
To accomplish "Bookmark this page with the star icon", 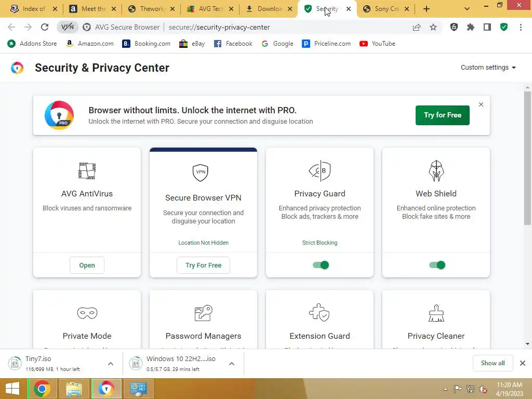I will pyautogui.click(x=433, y=27).
